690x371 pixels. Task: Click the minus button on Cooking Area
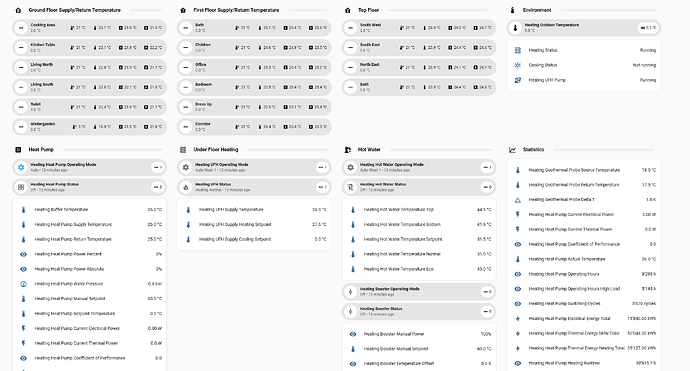(21, 28)
